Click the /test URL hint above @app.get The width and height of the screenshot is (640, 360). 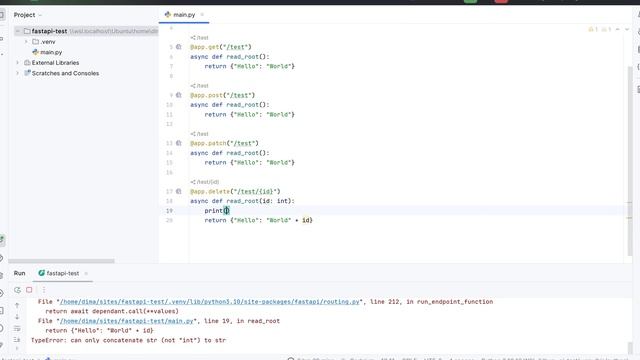click(200, 38)
